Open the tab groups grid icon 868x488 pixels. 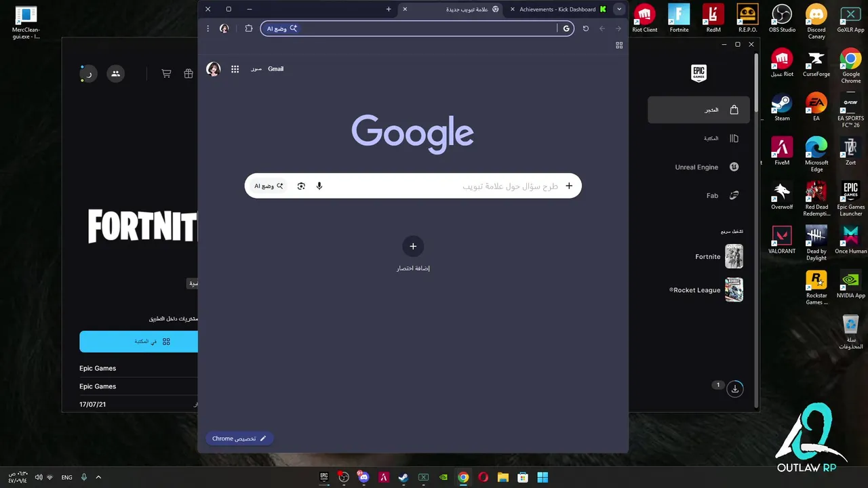click(619, 45)
